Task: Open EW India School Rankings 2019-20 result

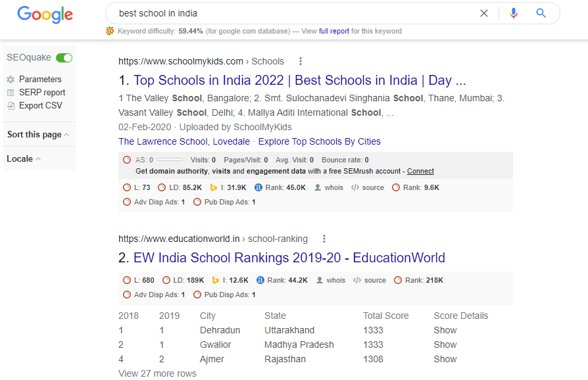Action: [289, 258]
